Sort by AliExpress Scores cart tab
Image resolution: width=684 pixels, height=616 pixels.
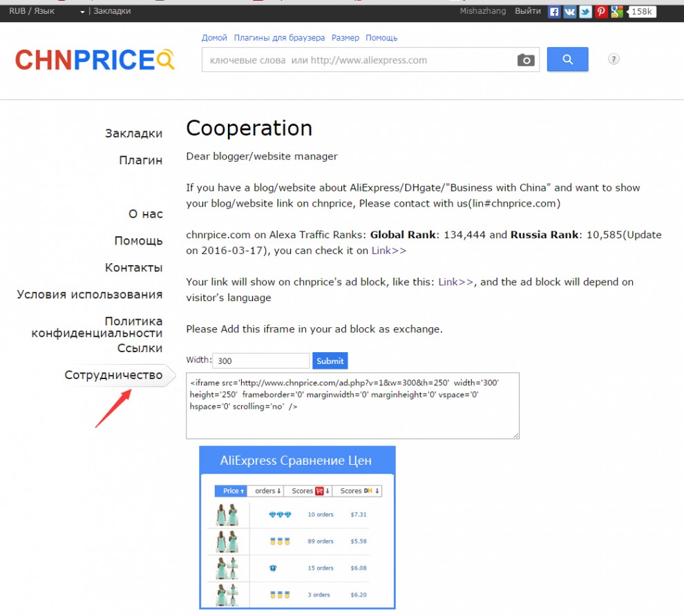[308, 491]
